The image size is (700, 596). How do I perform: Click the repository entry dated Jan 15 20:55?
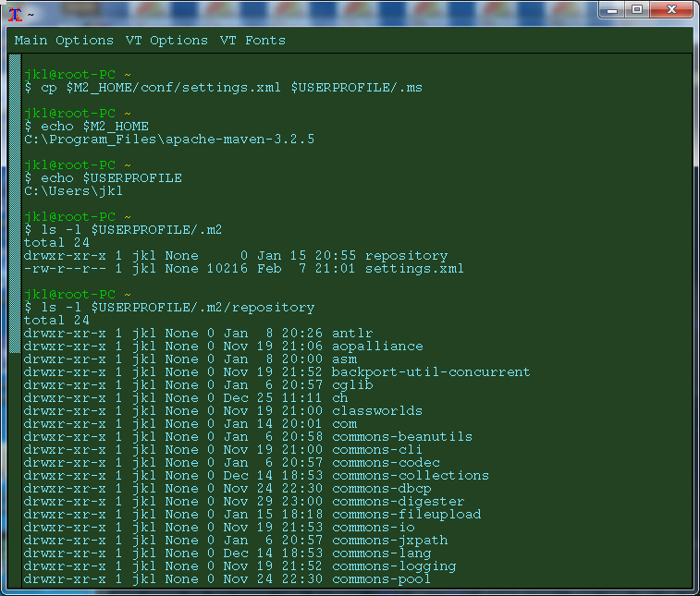pyautogui.click(x=406, y=256)
